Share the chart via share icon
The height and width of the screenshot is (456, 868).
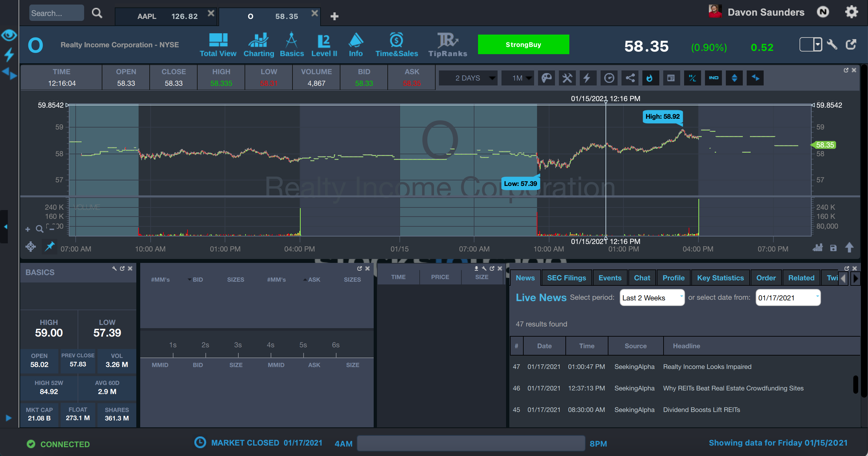coord(630,78)
